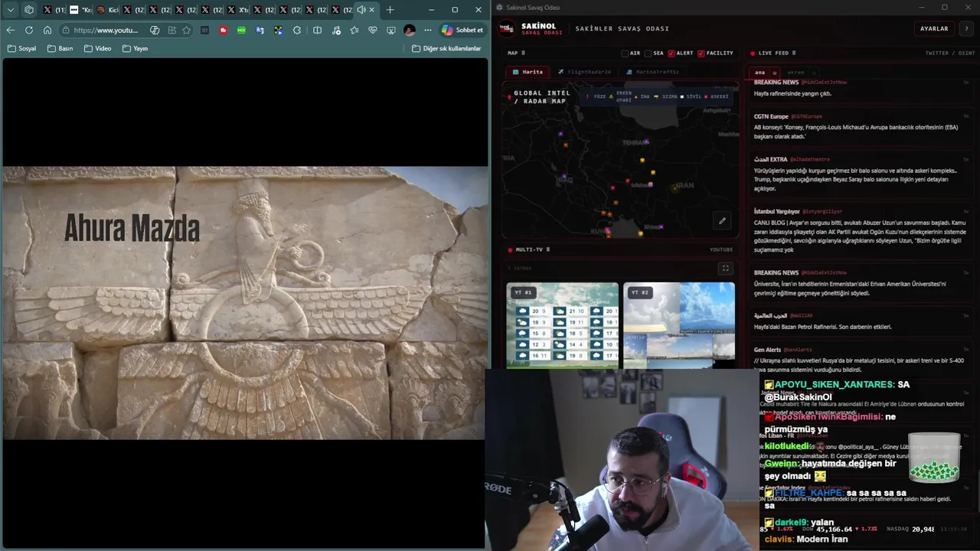Expand the Basın bookmarks folder
This screenshot has height=551, width=980.
click(x=60, y=48)
